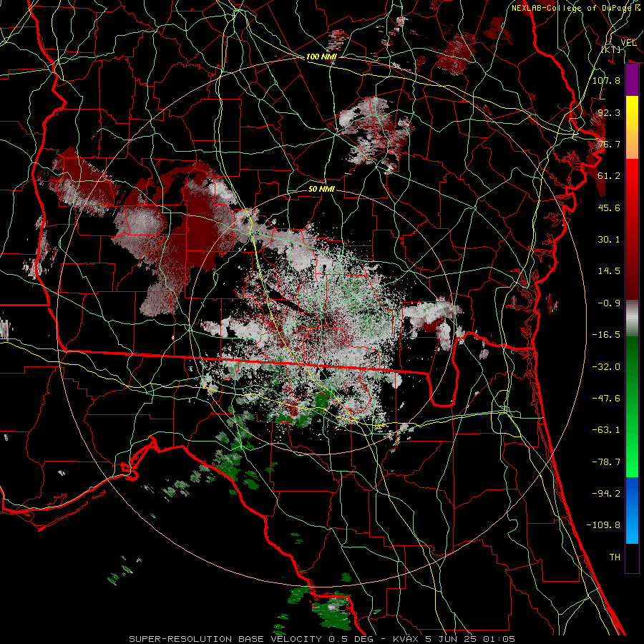Click the TH legend label

coord(615,557)
